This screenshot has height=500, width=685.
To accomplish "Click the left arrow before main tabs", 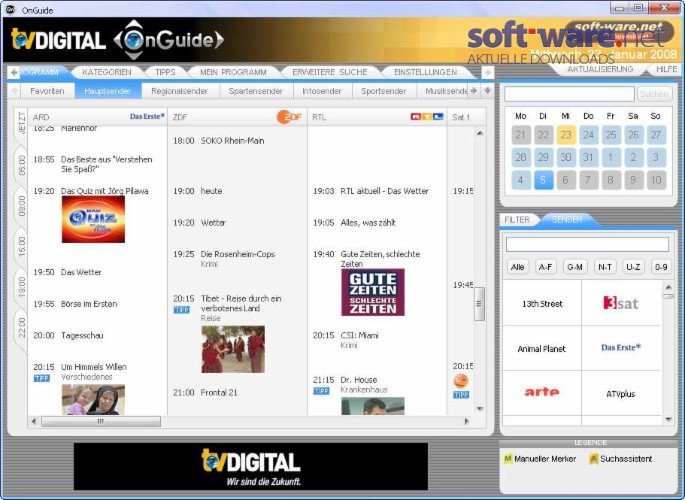I will [14, 72].
